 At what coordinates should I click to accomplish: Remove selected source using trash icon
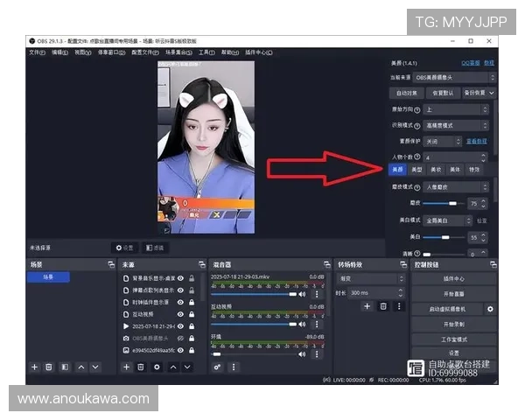pos(141,367)
